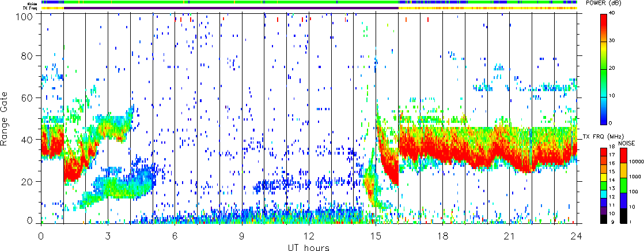The image size is (644, 251).
Task: Click the "1000" label on the NOISE legend
Action: click(635, 177)
